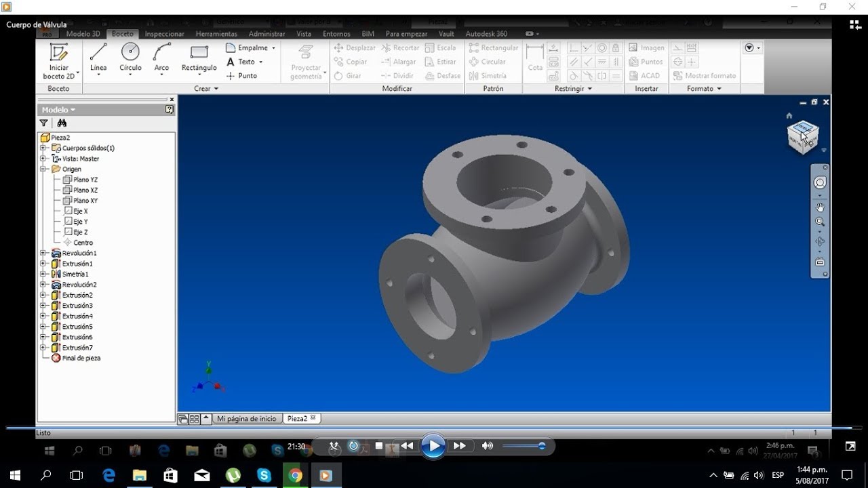This screenshot has width=868, height=488.
Task: Start a new 2D sketch with Iniciar boceto 2D
Action: coord(59,62)
